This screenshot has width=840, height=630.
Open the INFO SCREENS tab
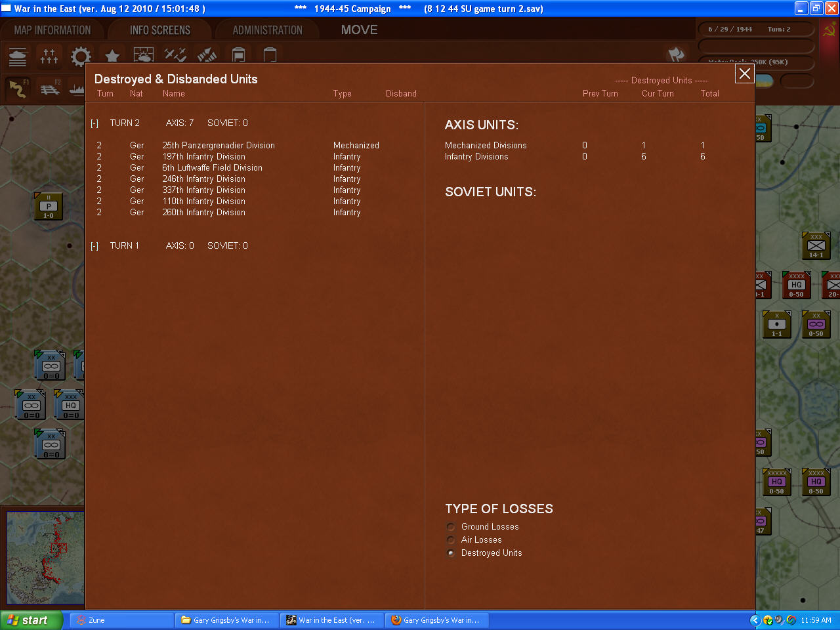(x=160, y=30)
